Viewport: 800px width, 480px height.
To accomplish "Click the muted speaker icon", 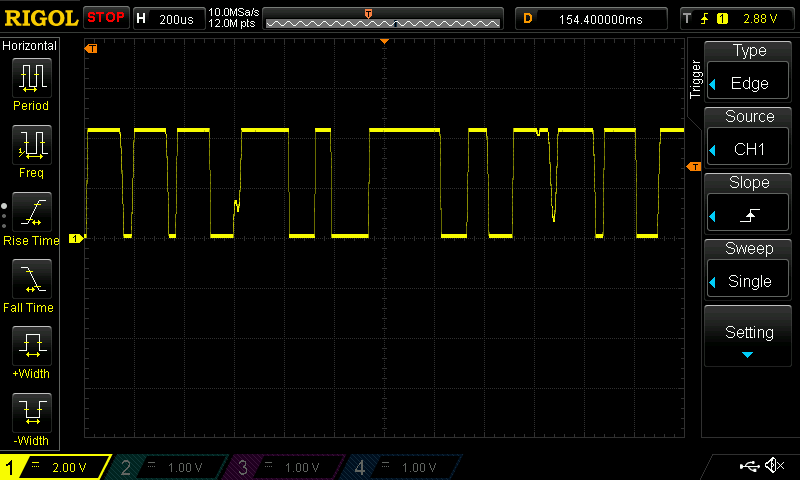I will click(774, 465).
